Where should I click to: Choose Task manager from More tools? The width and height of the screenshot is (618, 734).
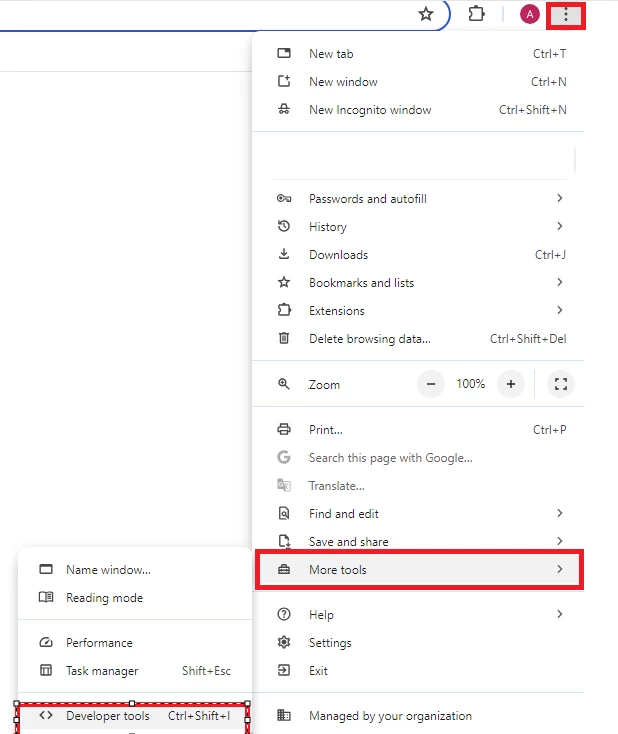coord(135,671)
